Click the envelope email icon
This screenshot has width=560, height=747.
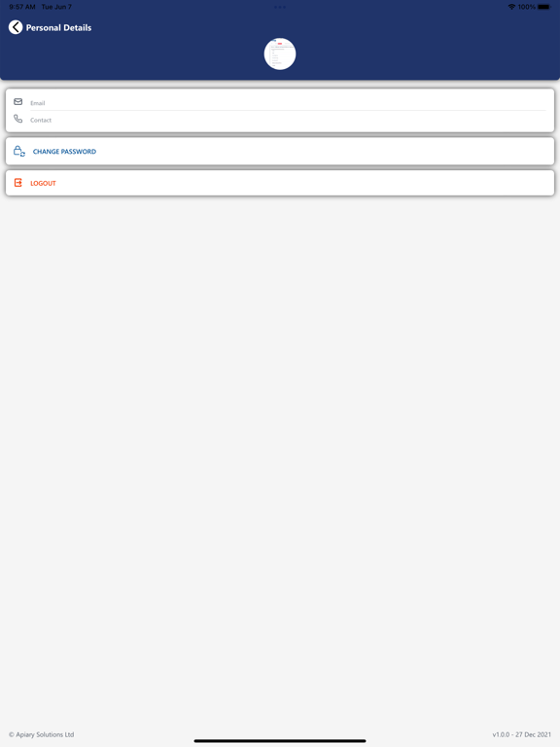pyautogui.click(x=18, y=101)
